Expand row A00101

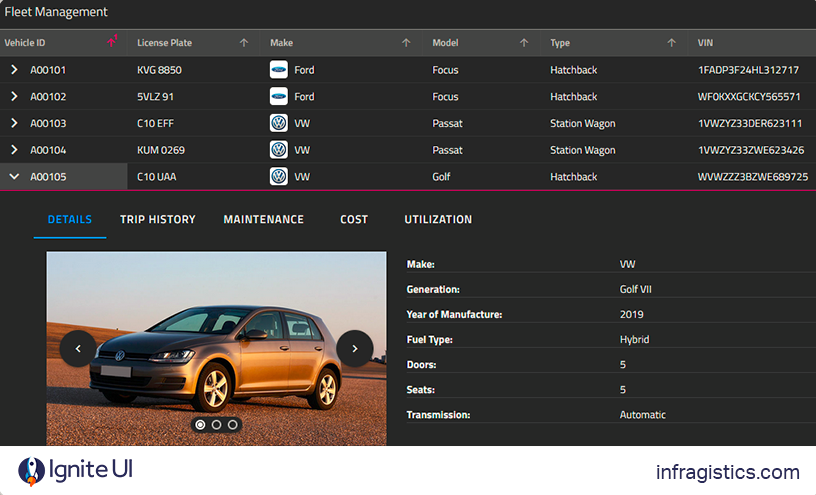point(14,69)
